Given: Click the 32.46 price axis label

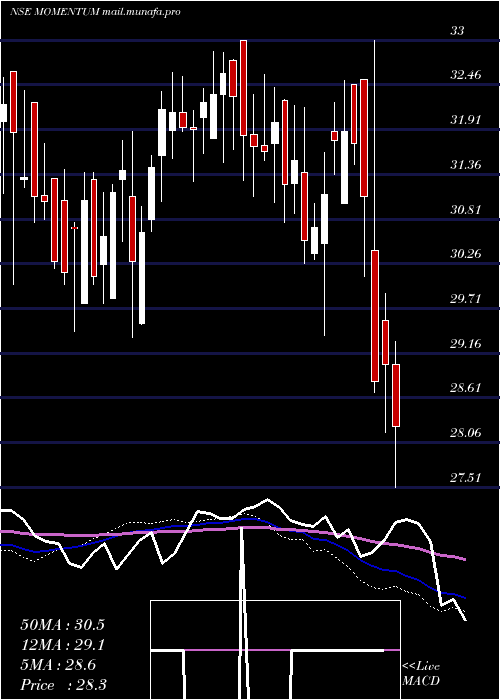Looking at the screenshot, I should [466, 75].
